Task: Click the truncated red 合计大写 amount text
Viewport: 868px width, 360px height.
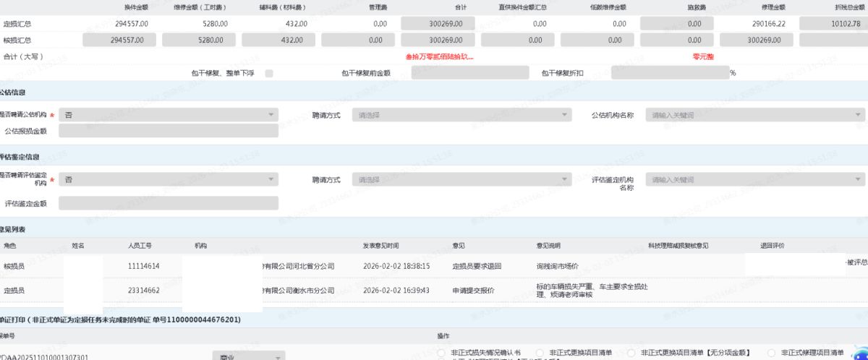Action: point(439,56)
